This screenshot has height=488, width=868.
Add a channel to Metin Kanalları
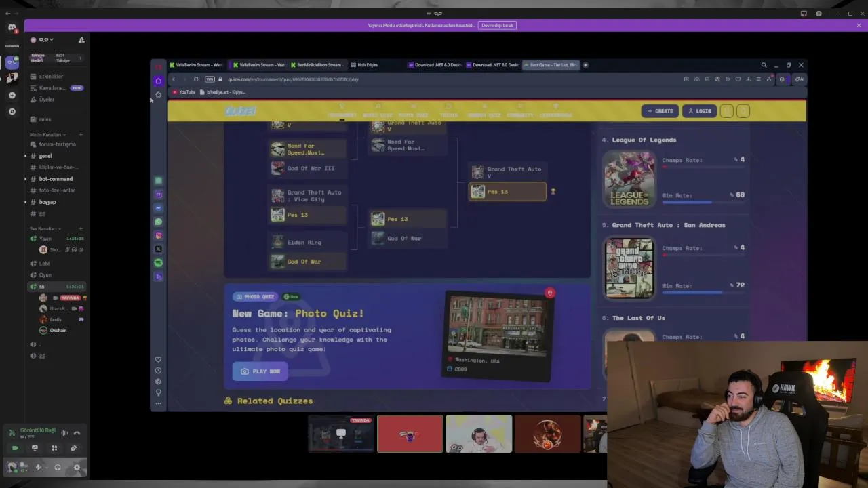point(81,134)
